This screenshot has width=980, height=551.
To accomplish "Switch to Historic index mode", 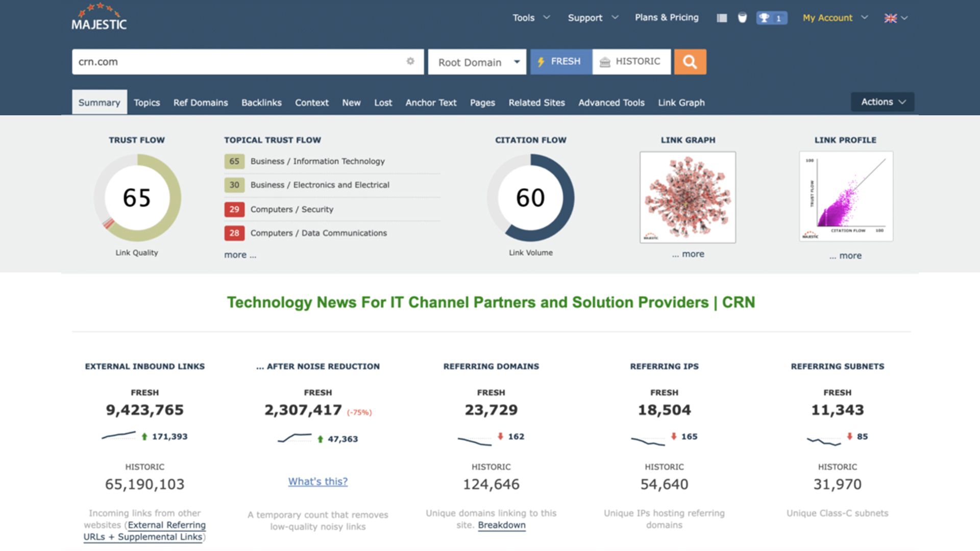I will pos(631,61).
